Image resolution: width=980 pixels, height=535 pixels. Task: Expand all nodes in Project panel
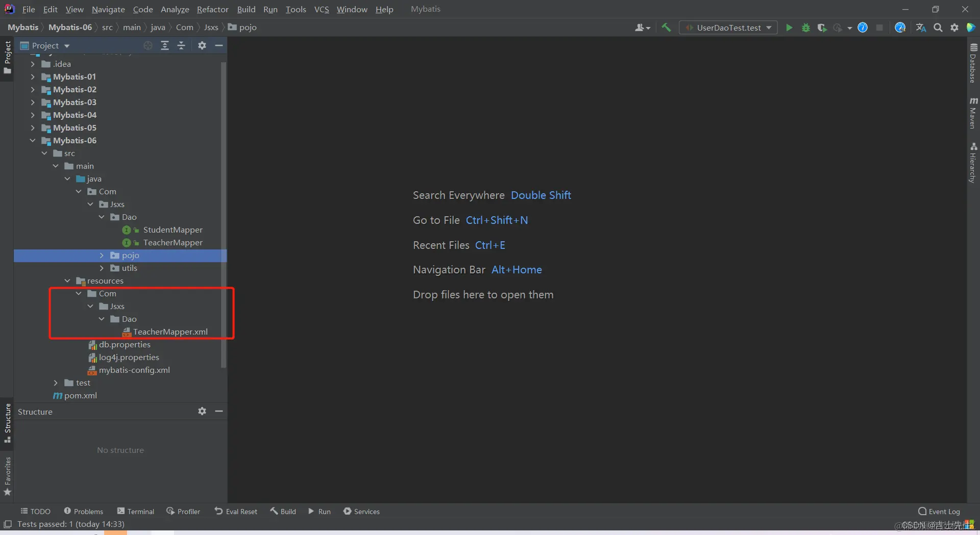tap(165, 45)
